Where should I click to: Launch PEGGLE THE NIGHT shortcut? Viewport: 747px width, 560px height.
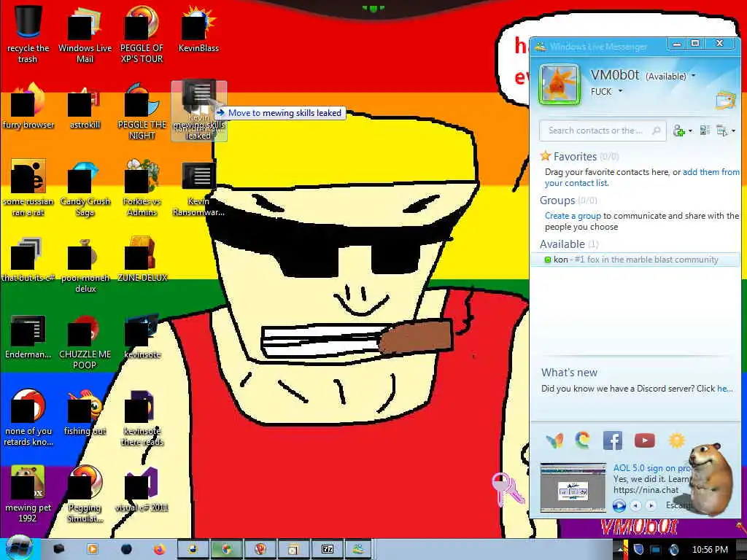(x=142, y=111)
